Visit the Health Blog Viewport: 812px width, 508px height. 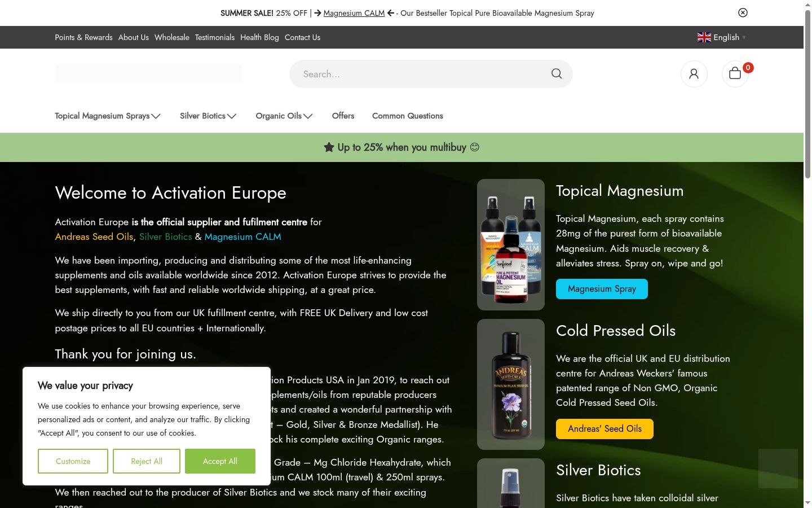click(x=259, y=37)
